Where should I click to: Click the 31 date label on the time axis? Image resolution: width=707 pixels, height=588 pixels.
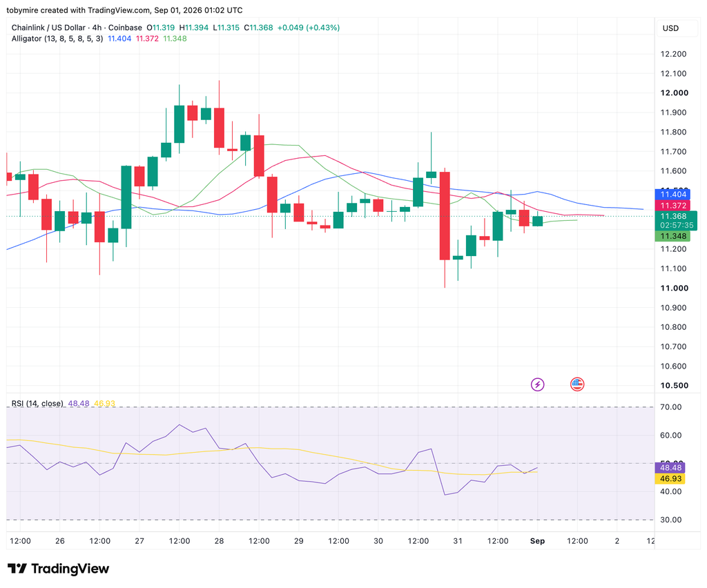[458, 540]
